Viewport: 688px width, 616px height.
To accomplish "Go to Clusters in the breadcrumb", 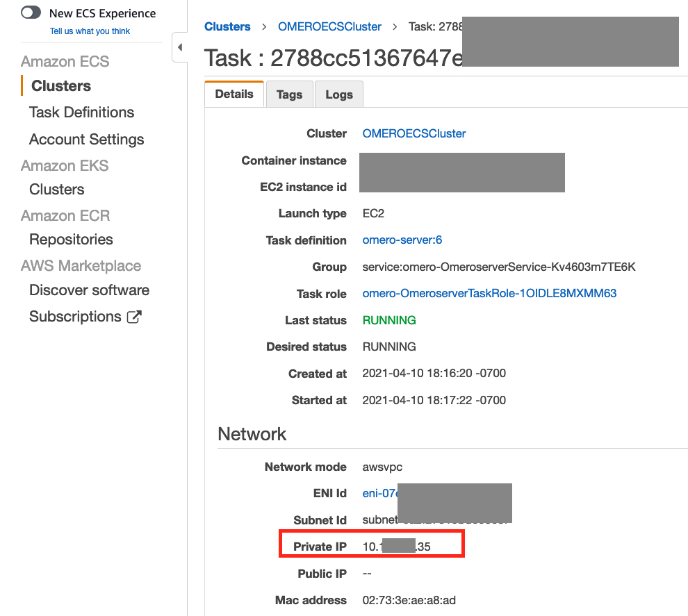I will pyautogui.click(x=227, y=27).
